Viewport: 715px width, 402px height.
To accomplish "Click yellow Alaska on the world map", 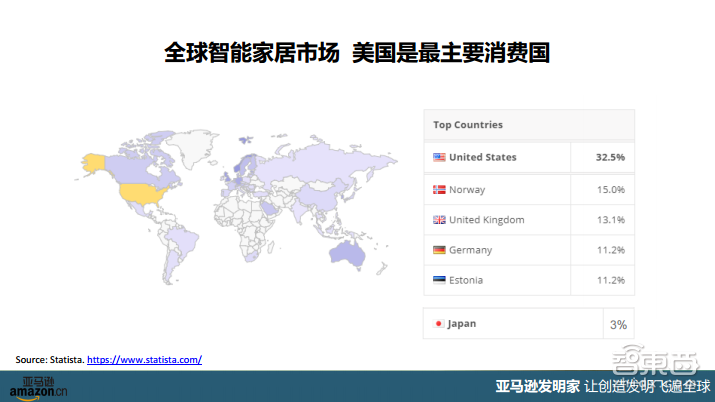I will pos(96,160).
